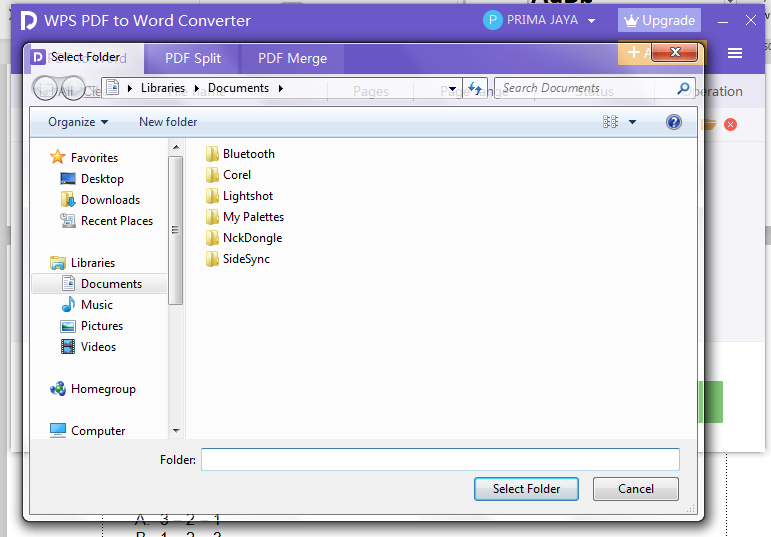The height and width of the screenshot is (537, 771).
Task: Click the New folder button
Action: pos(168,122)
